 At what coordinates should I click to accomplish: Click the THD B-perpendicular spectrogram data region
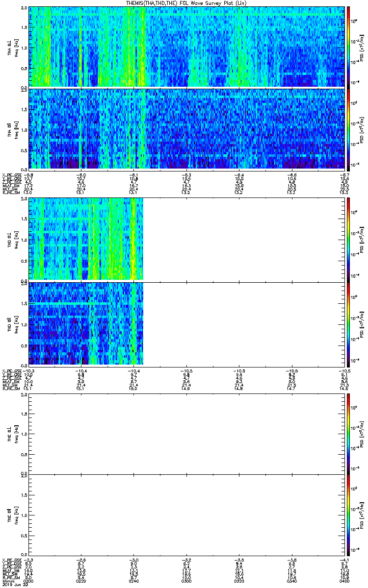(x=86, y=239)
